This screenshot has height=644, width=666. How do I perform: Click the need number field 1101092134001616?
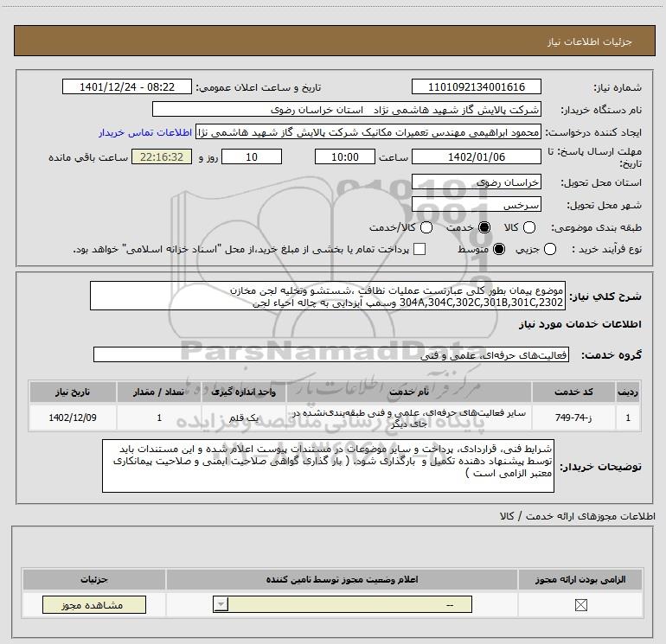[x=476, y=87]
